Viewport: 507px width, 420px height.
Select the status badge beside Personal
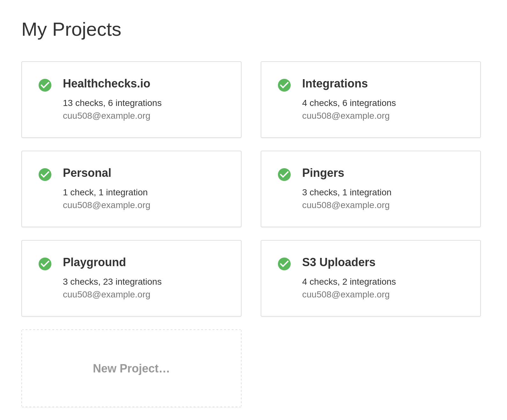point(45,175)
